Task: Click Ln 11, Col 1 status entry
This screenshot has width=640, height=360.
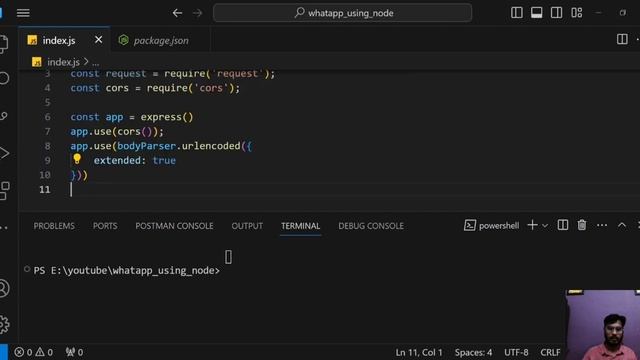Action: click(419, 352)
